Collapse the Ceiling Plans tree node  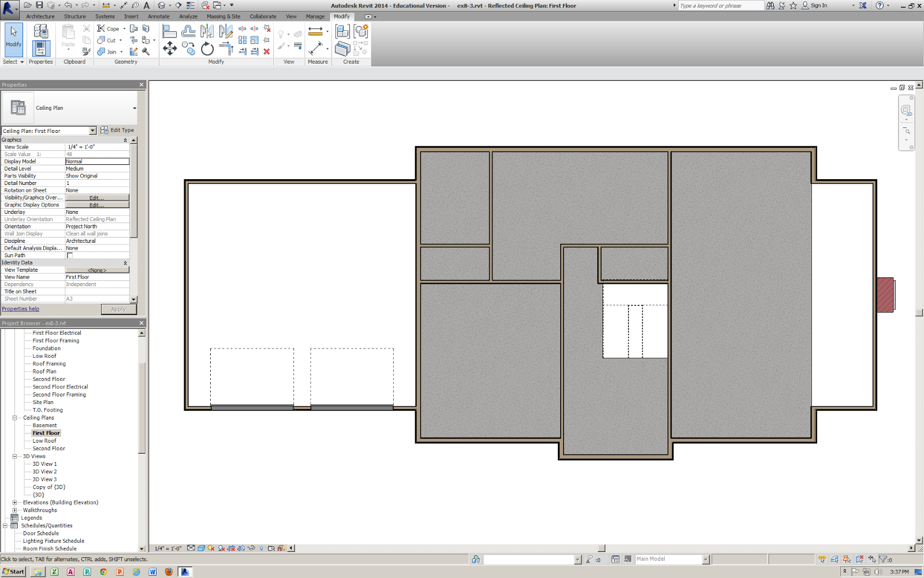[x=14, y=417]
